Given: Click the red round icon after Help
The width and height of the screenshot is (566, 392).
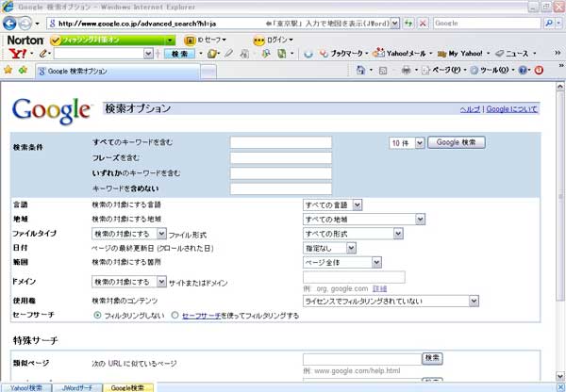Looking at the screenshot, I should click(x=539, y=71).
